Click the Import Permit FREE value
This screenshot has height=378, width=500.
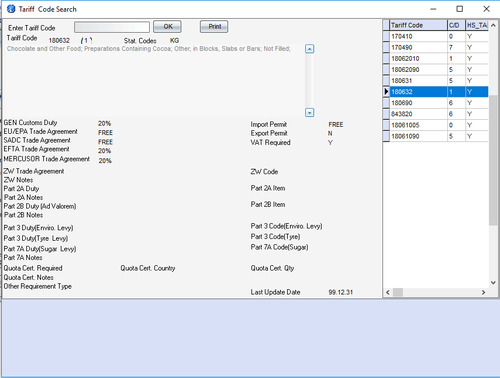coord(336,124)
